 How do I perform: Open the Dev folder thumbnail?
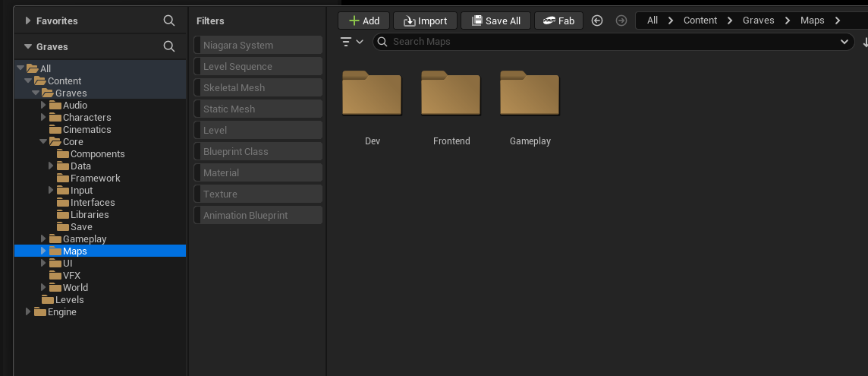(372, 93)
